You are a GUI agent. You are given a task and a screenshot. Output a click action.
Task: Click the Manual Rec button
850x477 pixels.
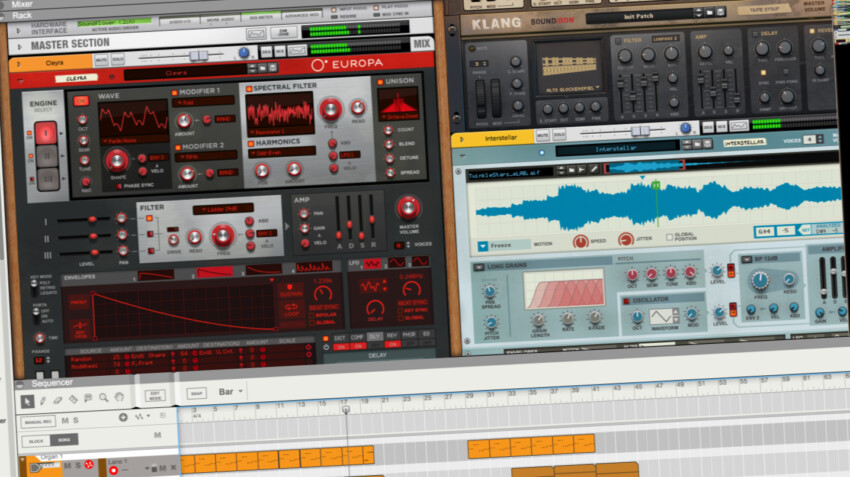tap(38, 422)
